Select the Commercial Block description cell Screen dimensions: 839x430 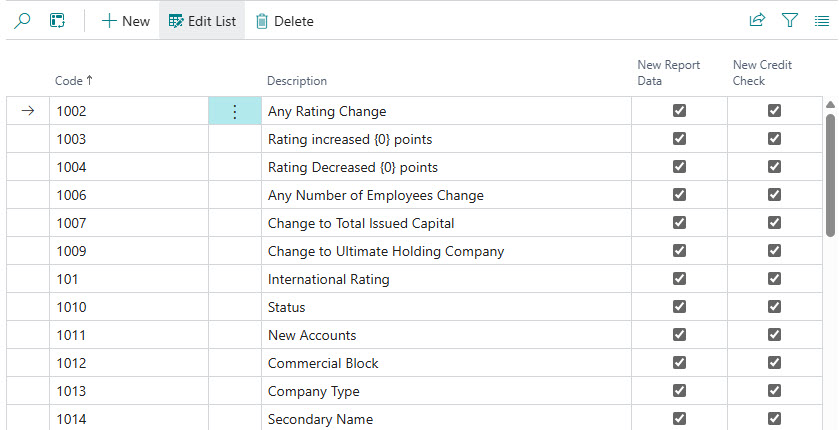pyautogui.click(x=323, y=363)
